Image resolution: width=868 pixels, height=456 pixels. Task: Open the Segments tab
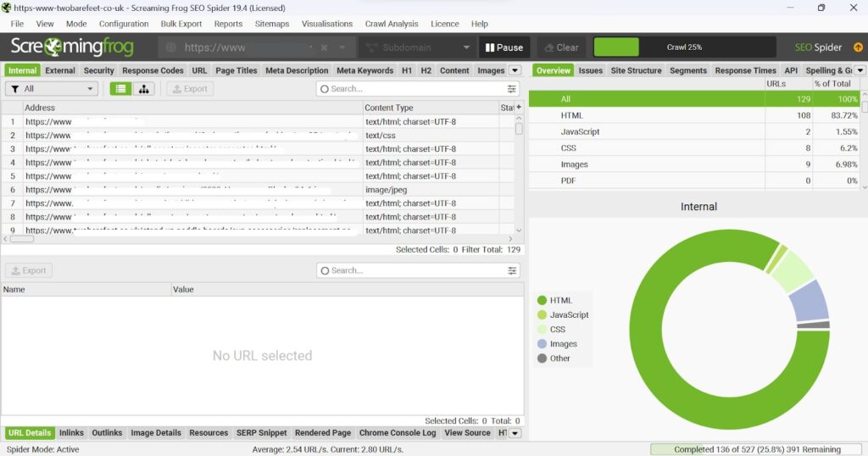(x=688, y=70)
